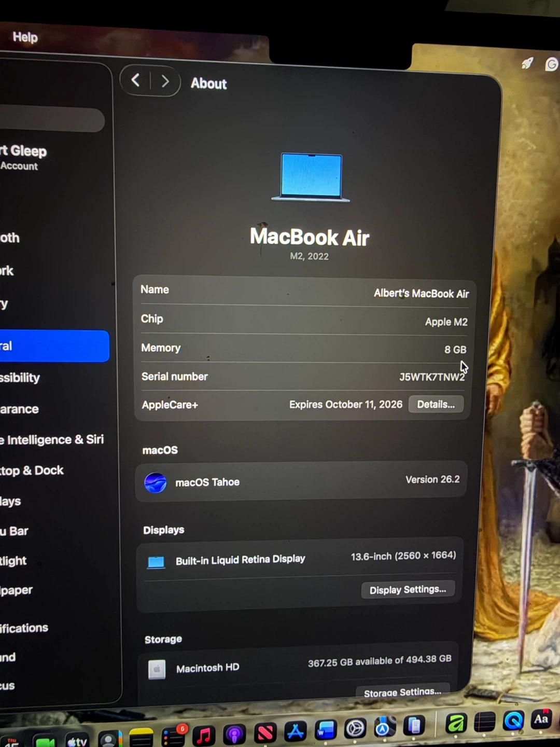The width and height of the screenshot is (560, 747).
Task: Open Music from the Dock
Action: [203, 736]
